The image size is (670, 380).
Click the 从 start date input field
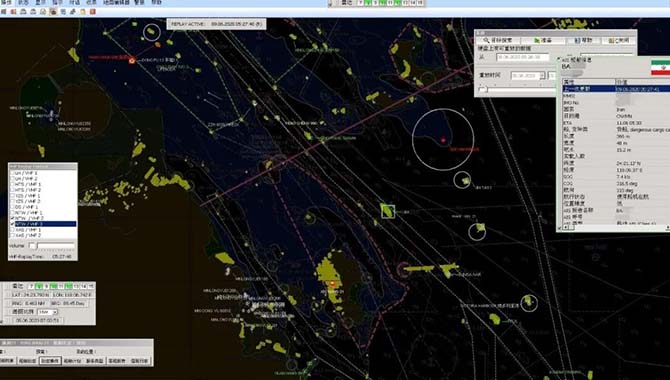click(x=523, y=57)
